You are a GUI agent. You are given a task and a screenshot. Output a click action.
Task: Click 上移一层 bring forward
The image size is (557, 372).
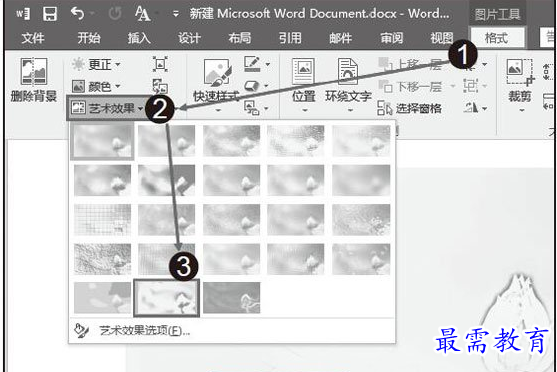point(410,65)
